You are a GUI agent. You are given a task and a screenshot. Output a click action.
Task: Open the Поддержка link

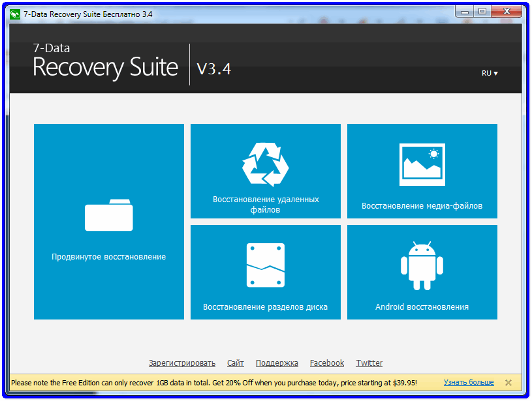pos(277,363)
